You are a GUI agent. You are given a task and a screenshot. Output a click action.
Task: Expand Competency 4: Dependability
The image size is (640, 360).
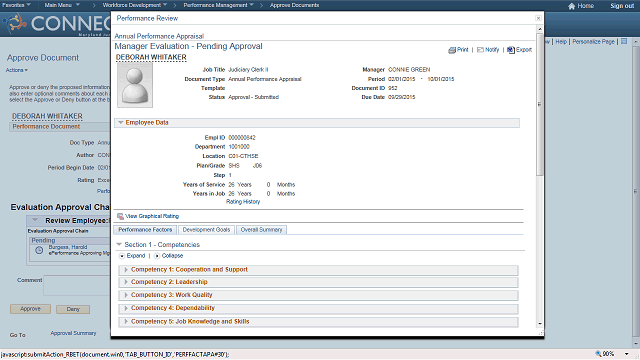click(126, 308)
